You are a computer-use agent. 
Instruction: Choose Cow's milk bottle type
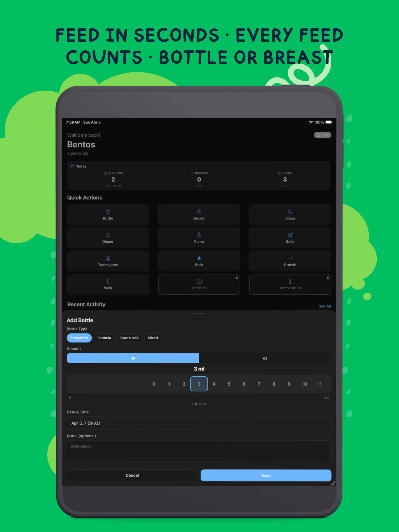pyautogui.click(x=130, y=338)
